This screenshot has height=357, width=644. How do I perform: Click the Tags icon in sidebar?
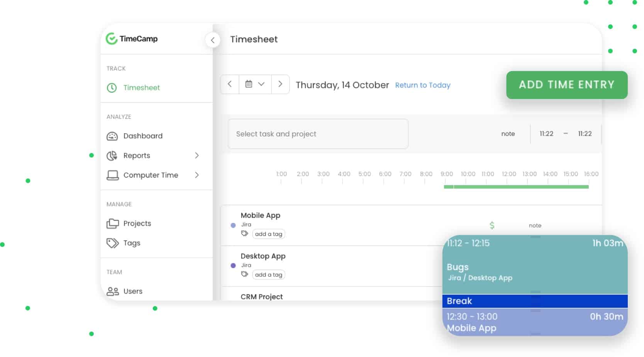112,243
